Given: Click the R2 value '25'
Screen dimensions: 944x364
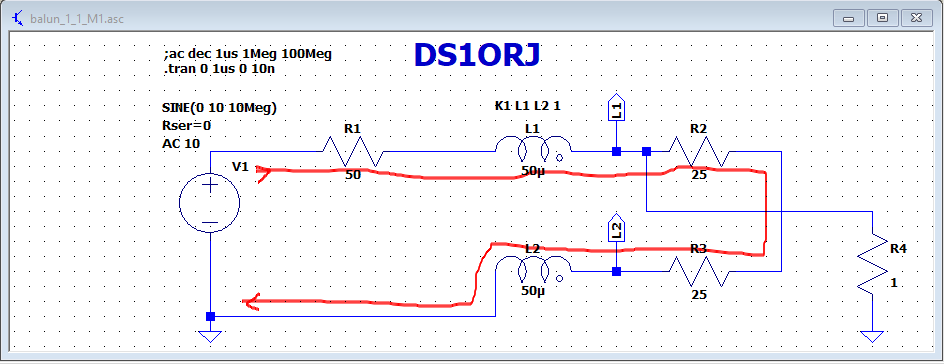Looking at the screenshot, I should [x=699, y=176].
